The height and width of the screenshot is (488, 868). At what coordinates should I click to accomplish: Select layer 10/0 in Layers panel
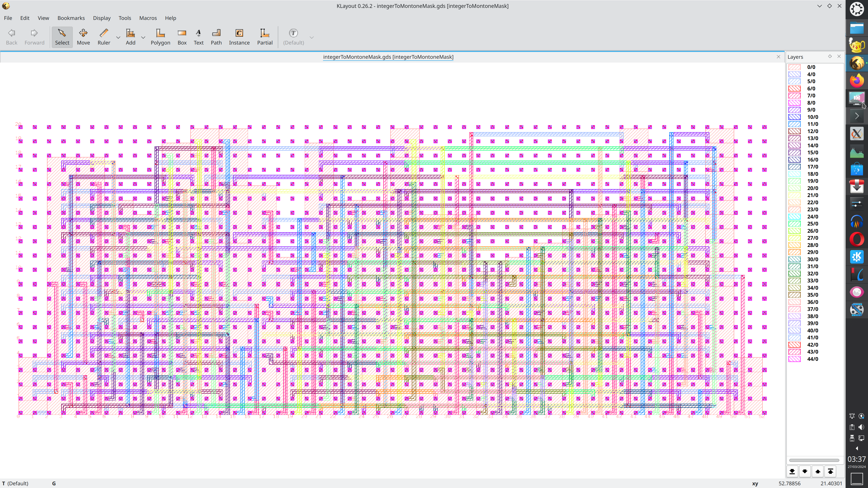(x=812, y=117)
